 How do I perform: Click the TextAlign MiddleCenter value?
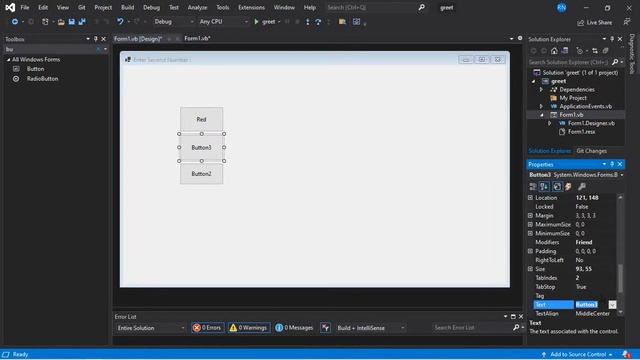(593, 314)
